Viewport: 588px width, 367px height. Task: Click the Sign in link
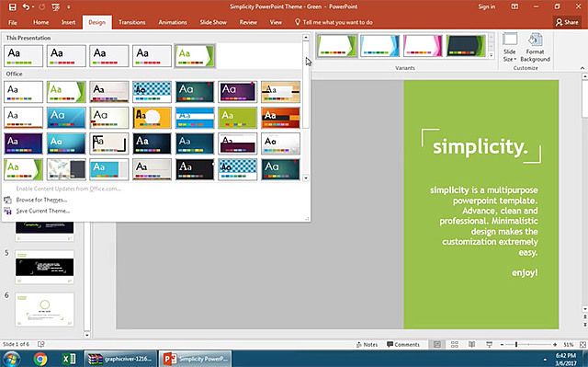(486, 6)
